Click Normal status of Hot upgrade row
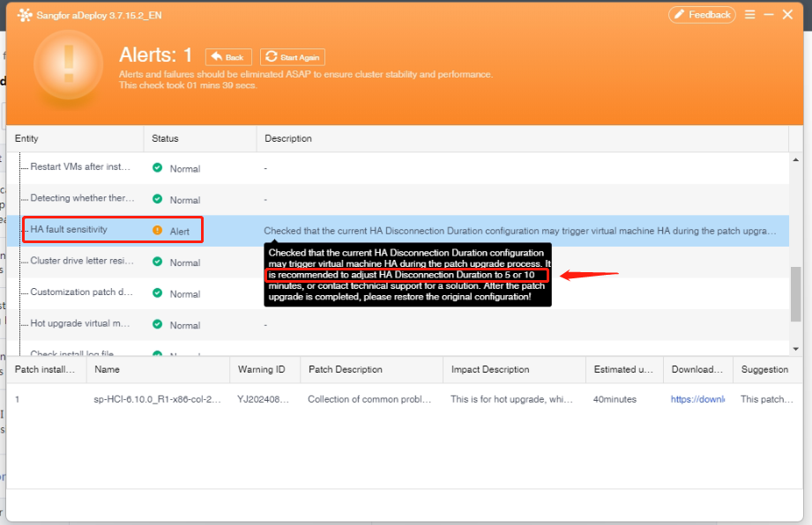Viewport: 812px width, 525px height. 185,326
